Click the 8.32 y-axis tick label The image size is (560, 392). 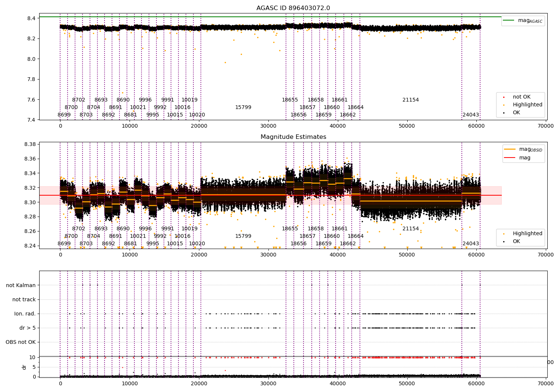pyautogui.click(x=30, y=188)
